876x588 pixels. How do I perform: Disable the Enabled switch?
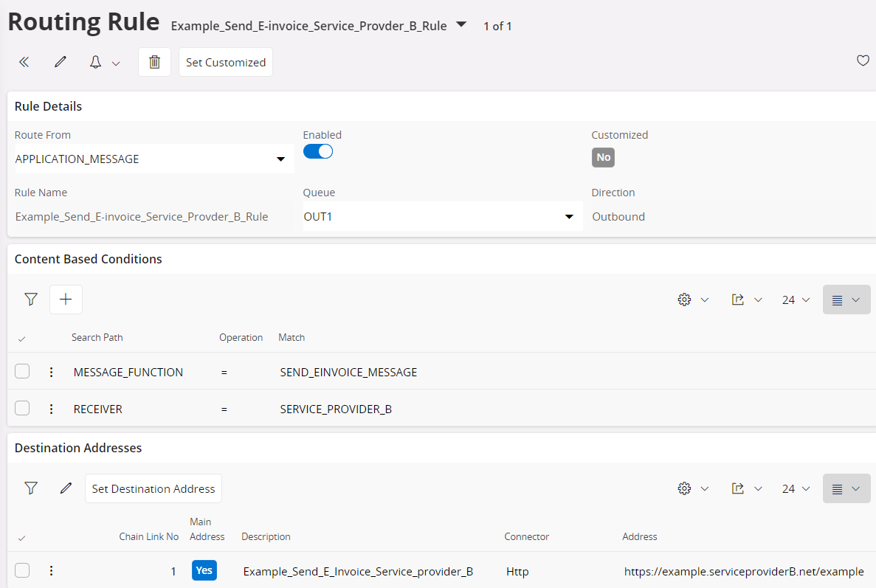(318, 151)
